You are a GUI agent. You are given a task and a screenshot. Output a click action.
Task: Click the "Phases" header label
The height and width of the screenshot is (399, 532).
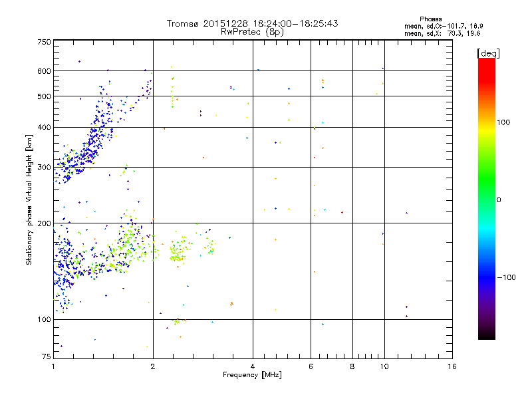pos(430,19)
